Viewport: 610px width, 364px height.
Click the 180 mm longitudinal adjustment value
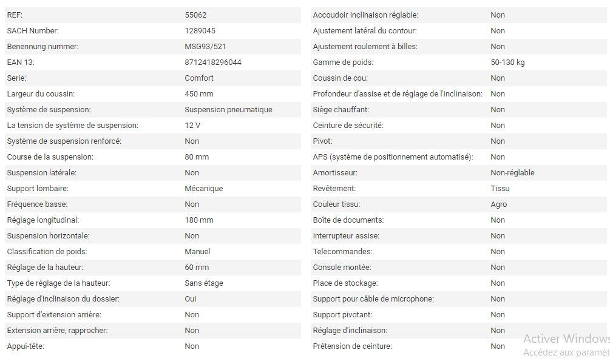[199, 220]
